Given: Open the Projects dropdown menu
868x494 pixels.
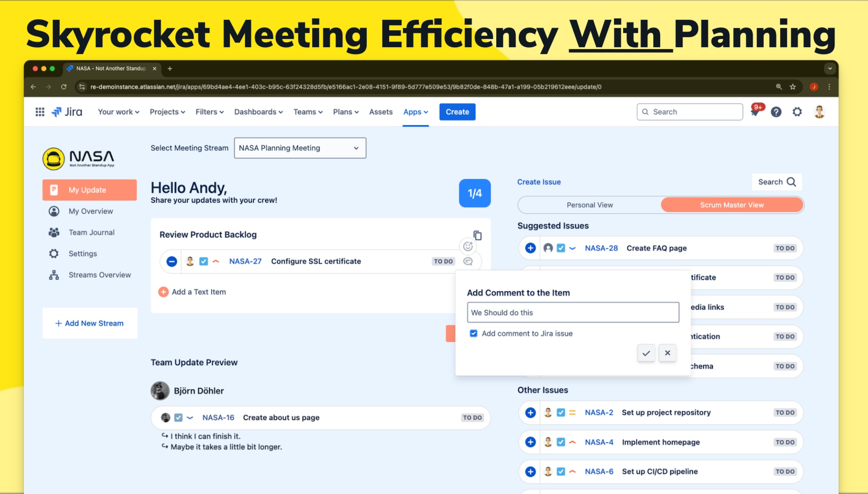Looking at the screenshot, I should pos(167,112).
